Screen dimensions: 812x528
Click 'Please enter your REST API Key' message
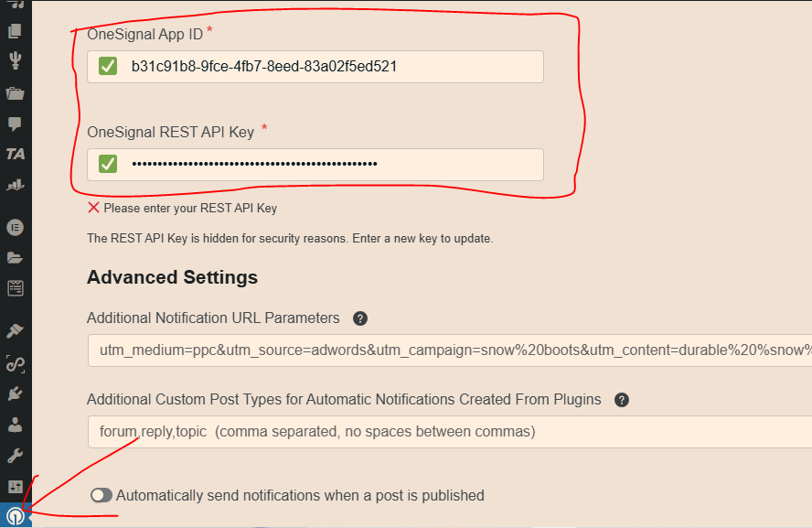pos(190,209)
